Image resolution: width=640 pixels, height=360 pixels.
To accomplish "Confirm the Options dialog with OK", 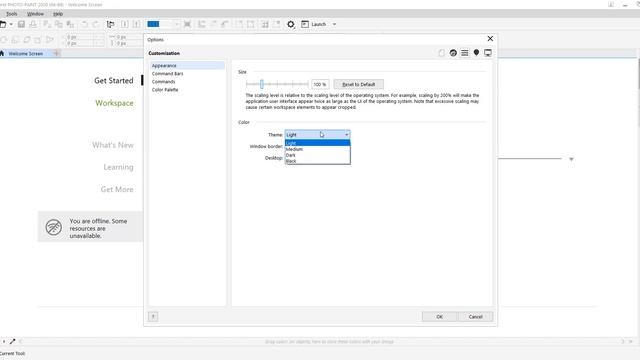I will [x=439, y=316].
